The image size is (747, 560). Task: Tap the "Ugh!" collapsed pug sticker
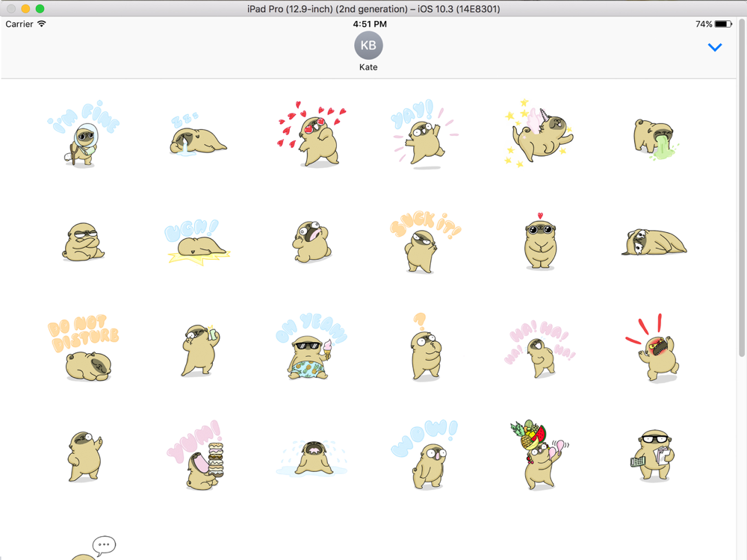(x=198, y=243)
